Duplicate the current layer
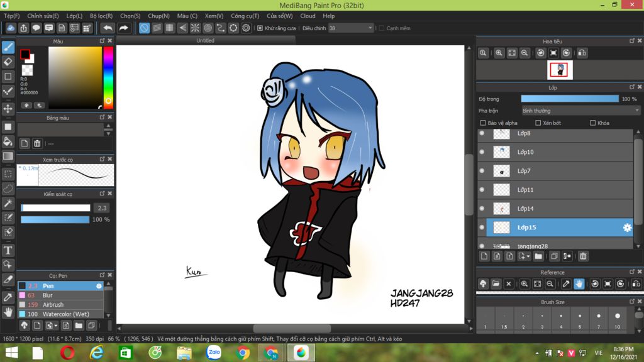 click(554, 256)
